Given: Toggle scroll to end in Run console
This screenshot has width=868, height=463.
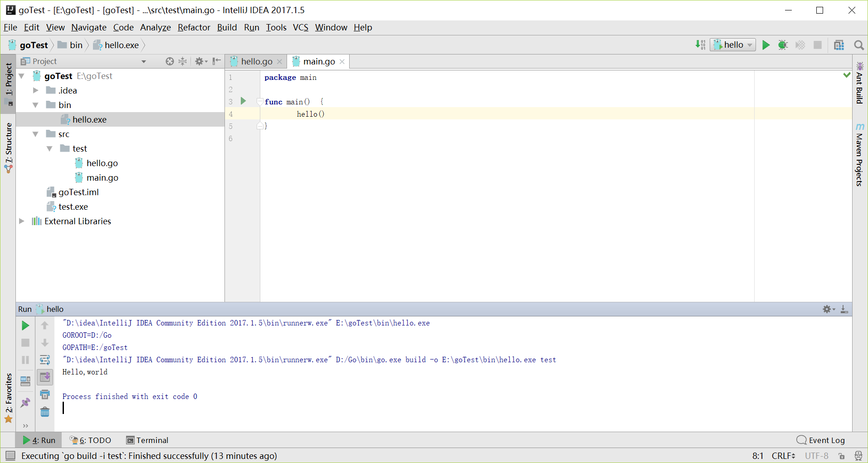Looking at the screenshot, I should pos(45,377).
